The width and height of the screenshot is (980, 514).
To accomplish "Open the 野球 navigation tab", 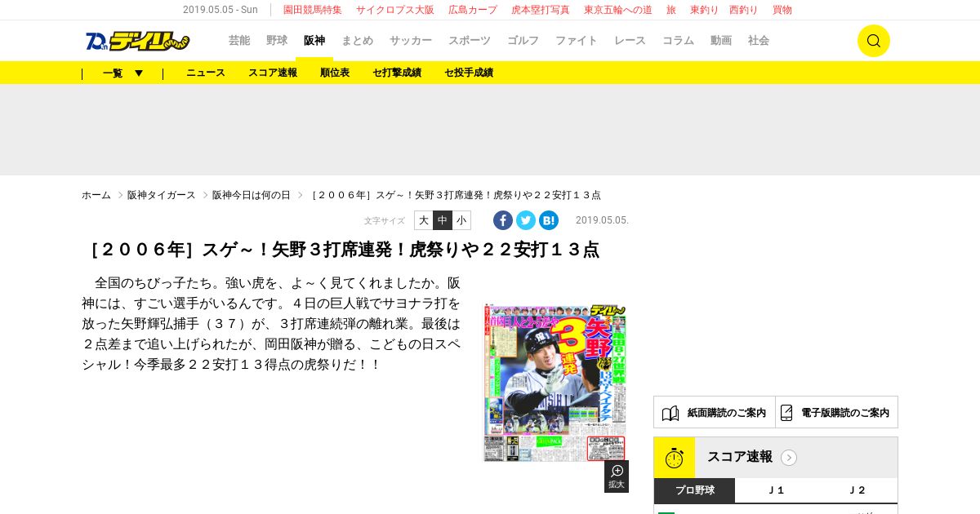I will 277,41.
